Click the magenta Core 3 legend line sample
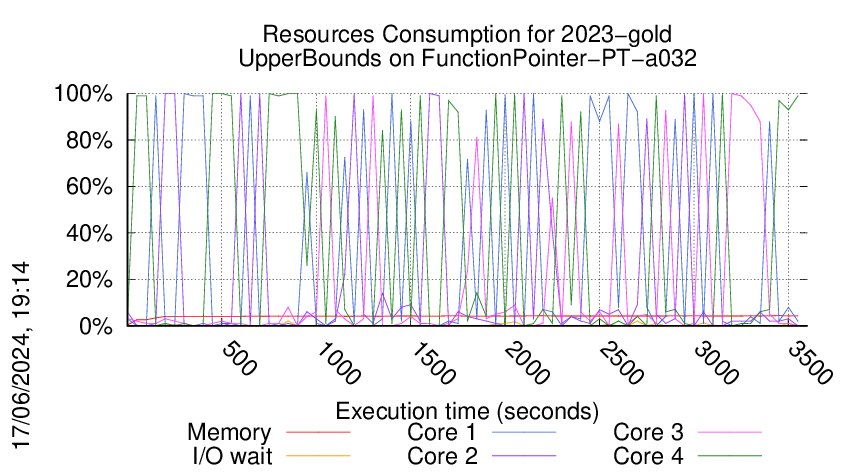This screenshot has height=475, width=850. pyautogui.click(x=730, y=432)
